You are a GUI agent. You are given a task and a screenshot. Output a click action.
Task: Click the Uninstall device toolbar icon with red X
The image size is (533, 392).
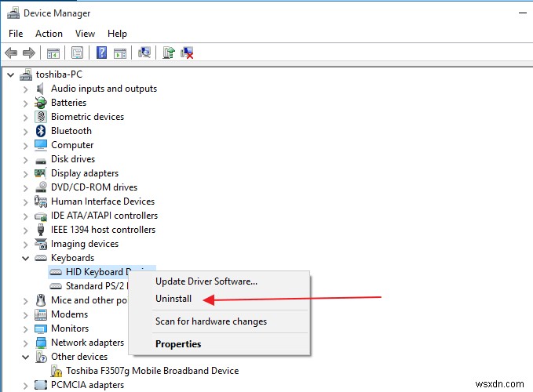point(187,53)
